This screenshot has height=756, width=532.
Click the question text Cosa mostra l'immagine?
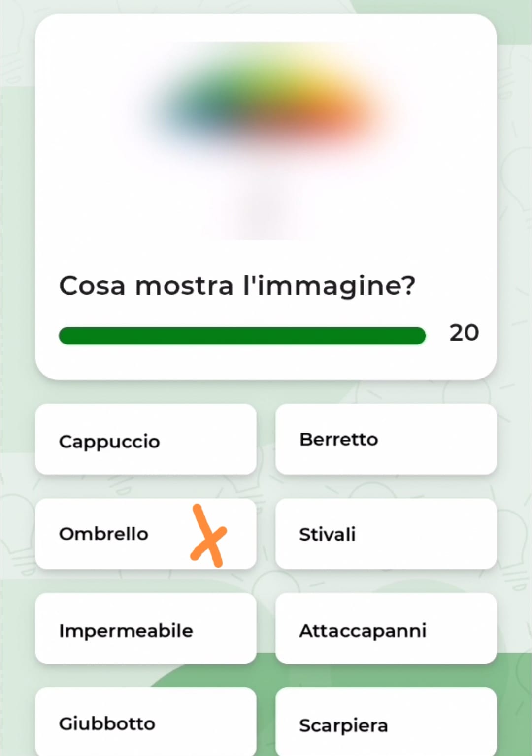[x=237, y=286]
